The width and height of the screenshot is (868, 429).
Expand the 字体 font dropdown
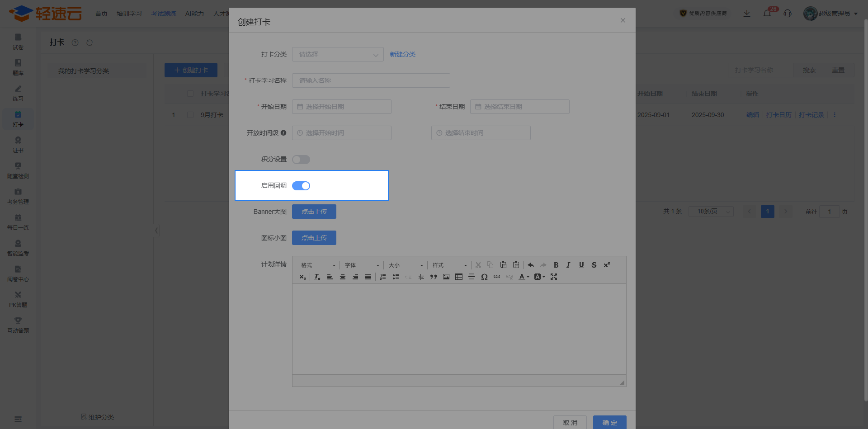click(x=362, y=265)
